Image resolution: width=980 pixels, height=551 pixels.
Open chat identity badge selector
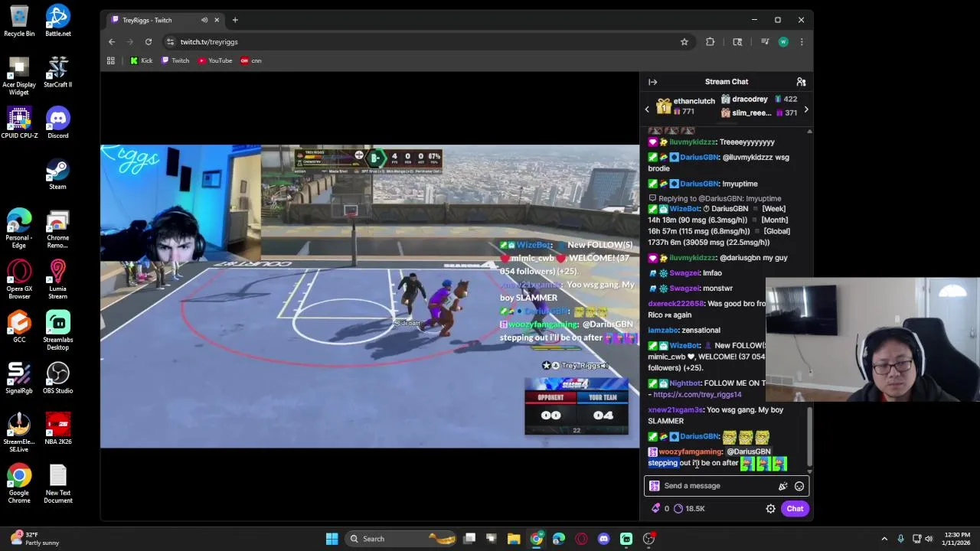click(x=654, y=486)
